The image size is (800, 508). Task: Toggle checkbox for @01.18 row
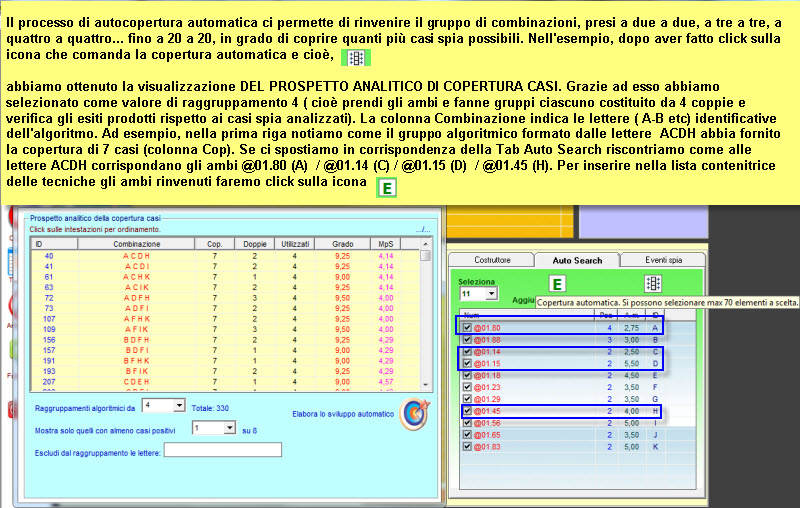tap(467, 375)
